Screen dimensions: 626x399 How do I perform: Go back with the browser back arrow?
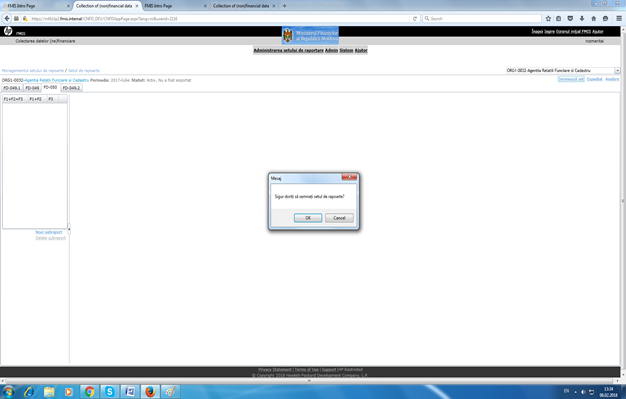pyautogui.click(x=7, y=18)
